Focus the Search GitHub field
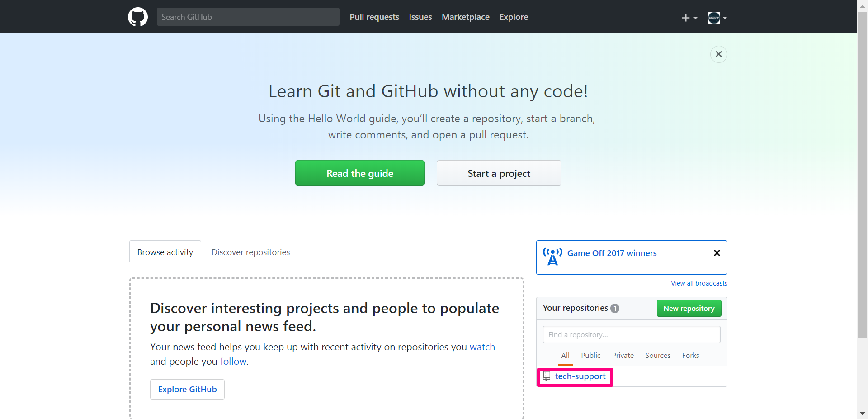This screenshot has width=868, height=419. (248, 17)
